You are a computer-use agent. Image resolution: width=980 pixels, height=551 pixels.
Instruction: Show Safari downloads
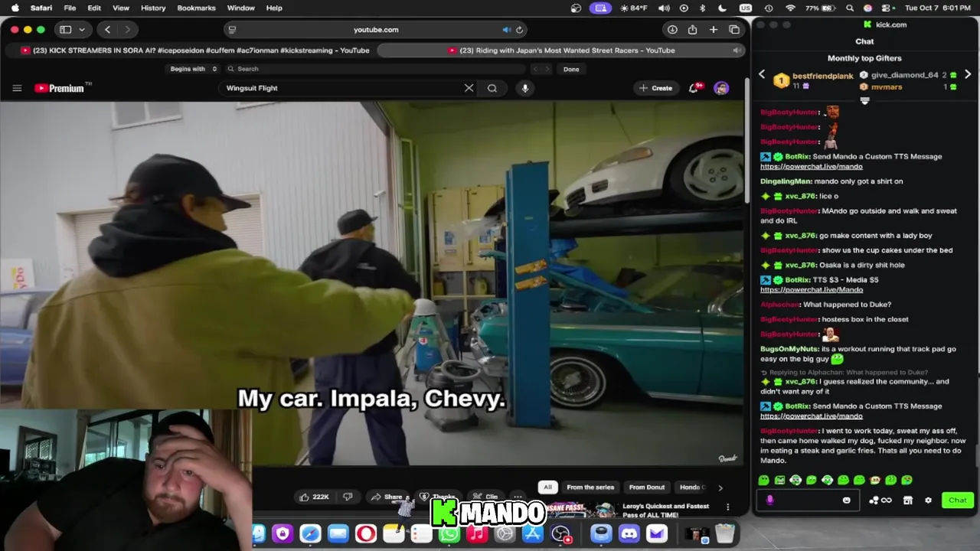672,30
